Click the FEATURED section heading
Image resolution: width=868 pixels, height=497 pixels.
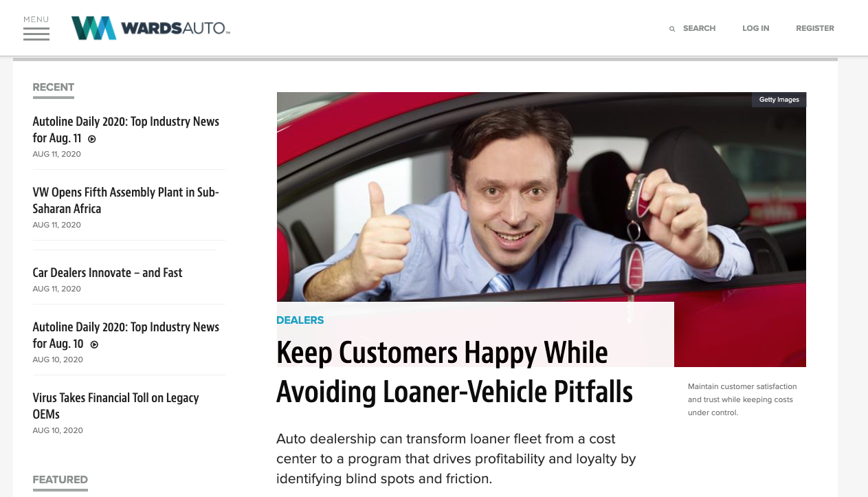[60, 480]
